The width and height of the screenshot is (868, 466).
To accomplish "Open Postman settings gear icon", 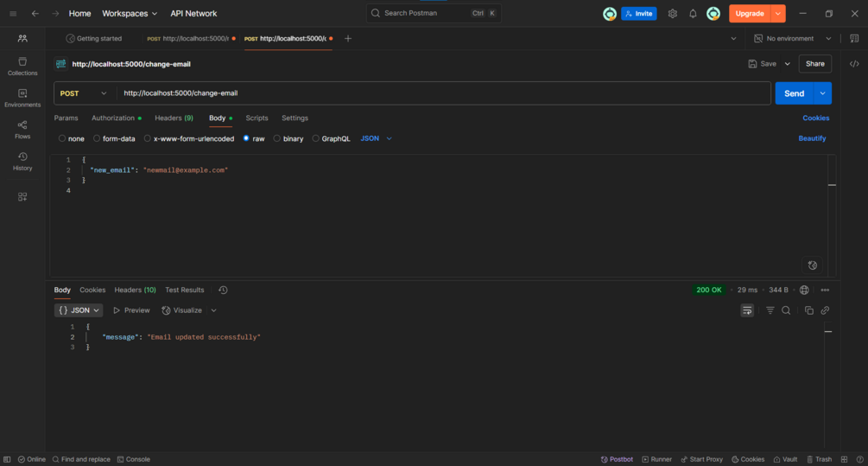I will 672,13.
